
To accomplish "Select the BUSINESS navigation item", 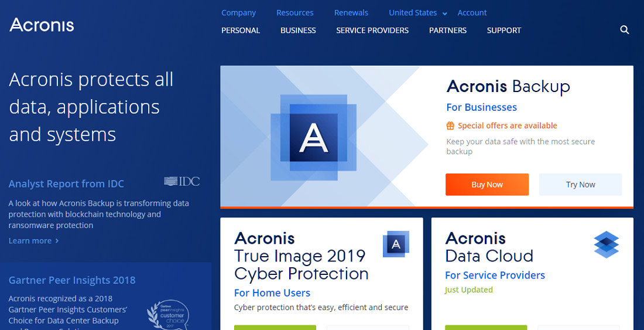I will pos(298,30).
